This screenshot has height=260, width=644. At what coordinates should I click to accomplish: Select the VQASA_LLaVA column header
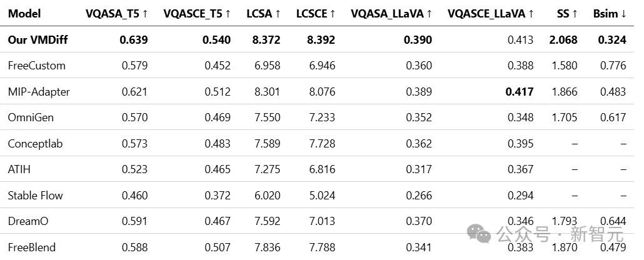pos(391,14)
